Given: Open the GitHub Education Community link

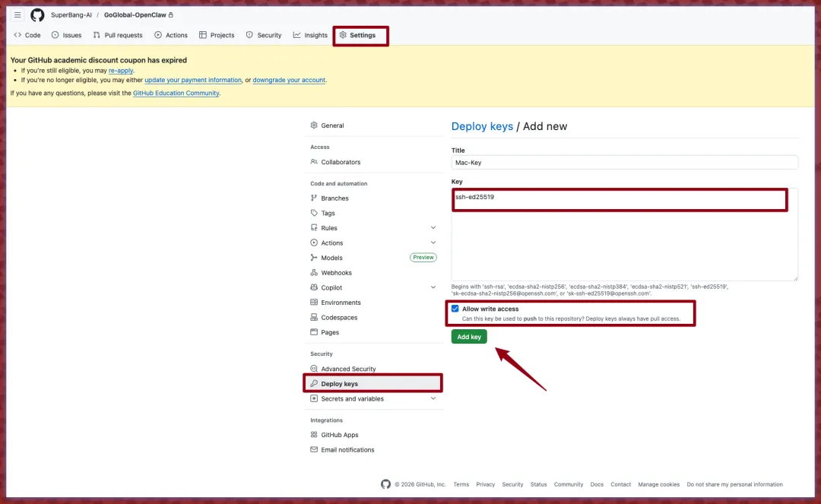Looking at the screenshot, I should (176, 94).
